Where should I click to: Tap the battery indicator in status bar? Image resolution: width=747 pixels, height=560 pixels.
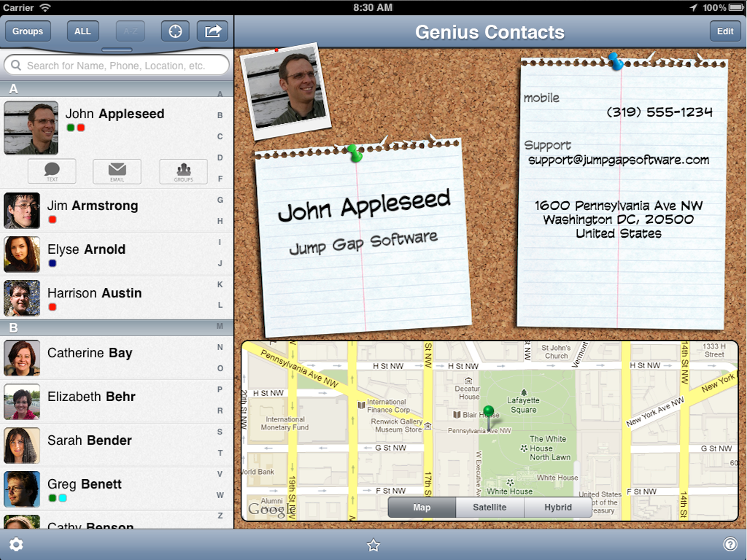coord(736,7)
